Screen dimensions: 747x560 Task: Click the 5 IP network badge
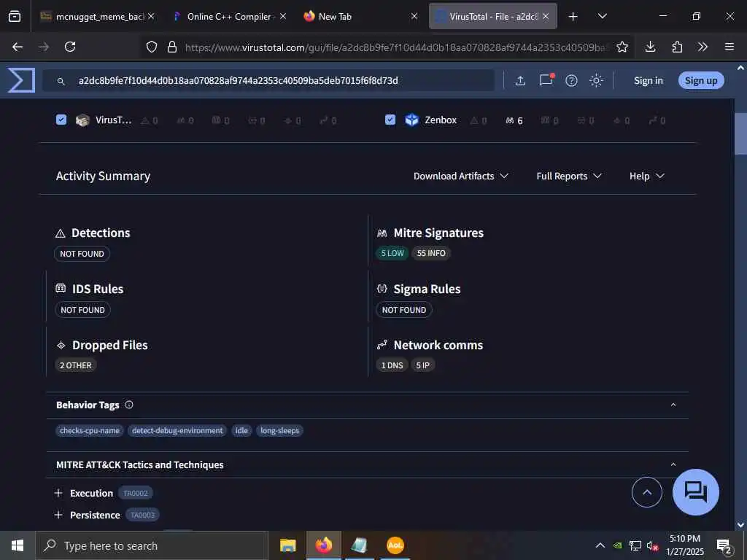(422, 365)
